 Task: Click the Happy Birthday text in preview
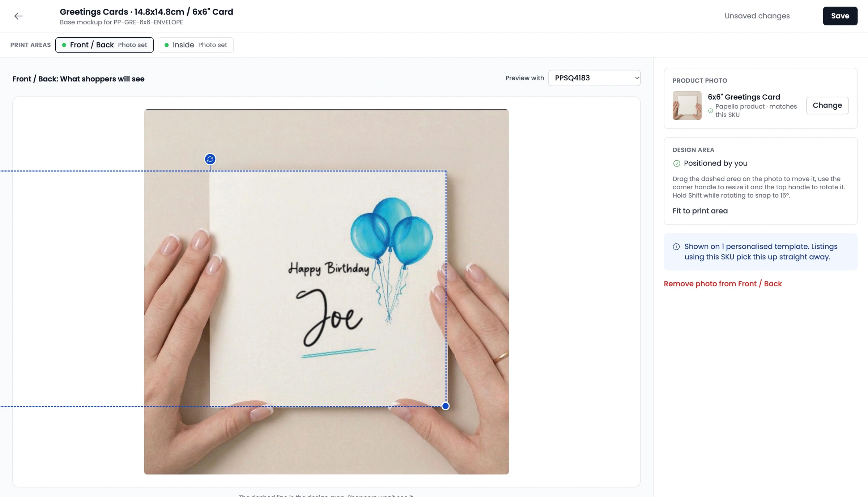[x=329, y=269]
